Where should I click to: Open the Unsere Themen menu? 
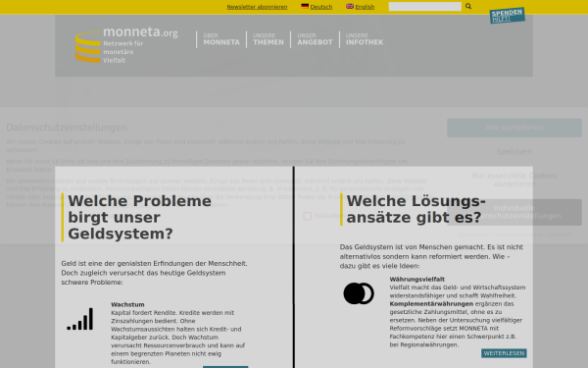pyautogui.click(x=269, y=39)
